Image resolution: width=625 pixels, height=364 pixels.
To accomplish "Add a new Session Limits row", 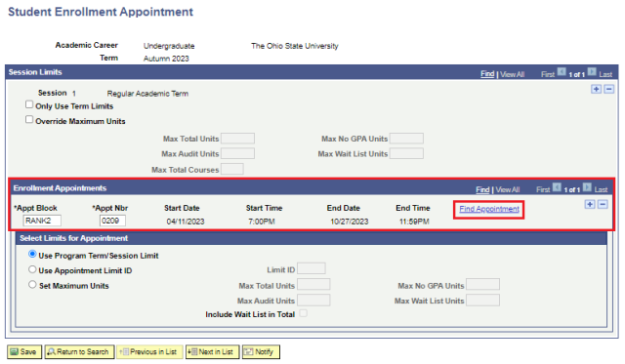I will [596, 89].
